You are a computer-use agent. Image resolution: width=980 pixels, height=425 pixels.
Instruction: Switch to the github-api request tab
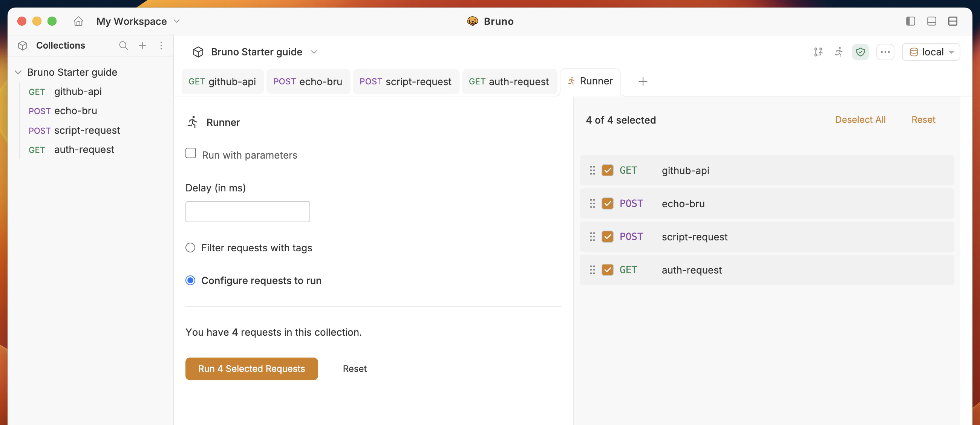click(222, 81)
